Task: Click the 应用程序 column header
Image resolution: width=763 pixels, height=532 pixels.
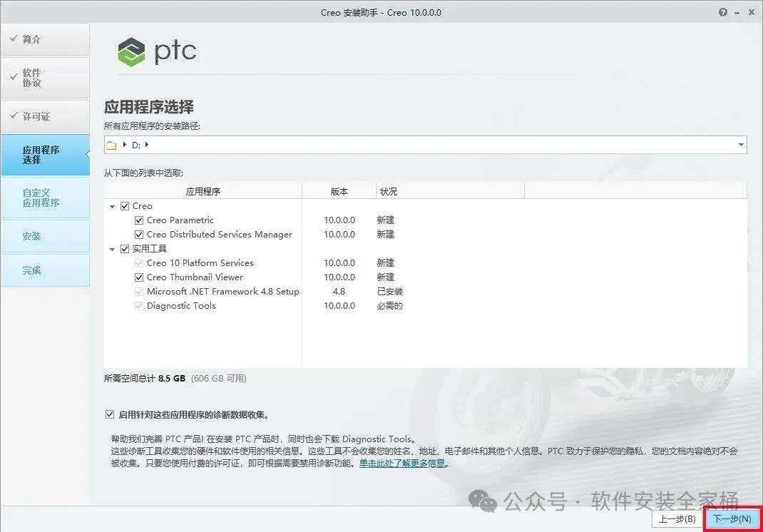Action: point(203,191)
